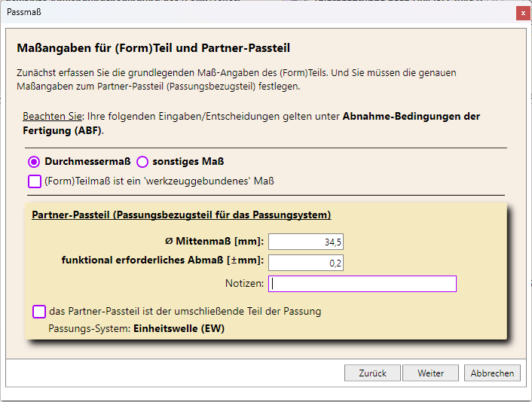Click the 'Ø Mittenmaß [mm]:' label

pyautogui.click(x=215, y=242)
